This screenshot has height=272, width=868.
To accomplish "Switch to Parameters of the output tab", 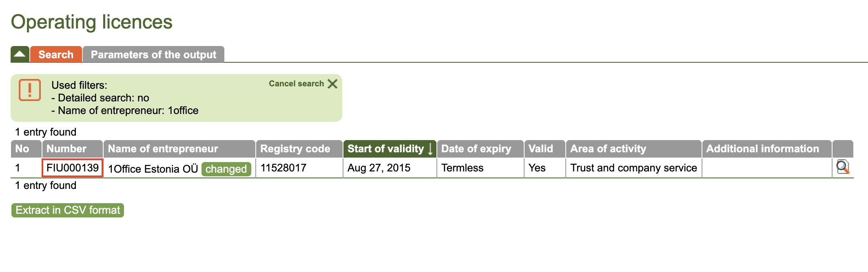I will tap(153, 55).
